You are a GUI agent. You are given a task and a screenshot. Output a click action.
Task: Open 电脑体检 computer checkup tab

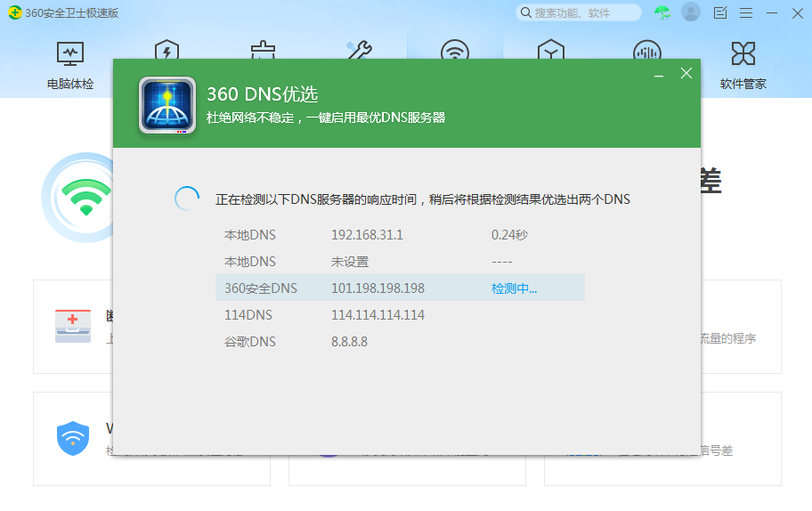(70, 65)
